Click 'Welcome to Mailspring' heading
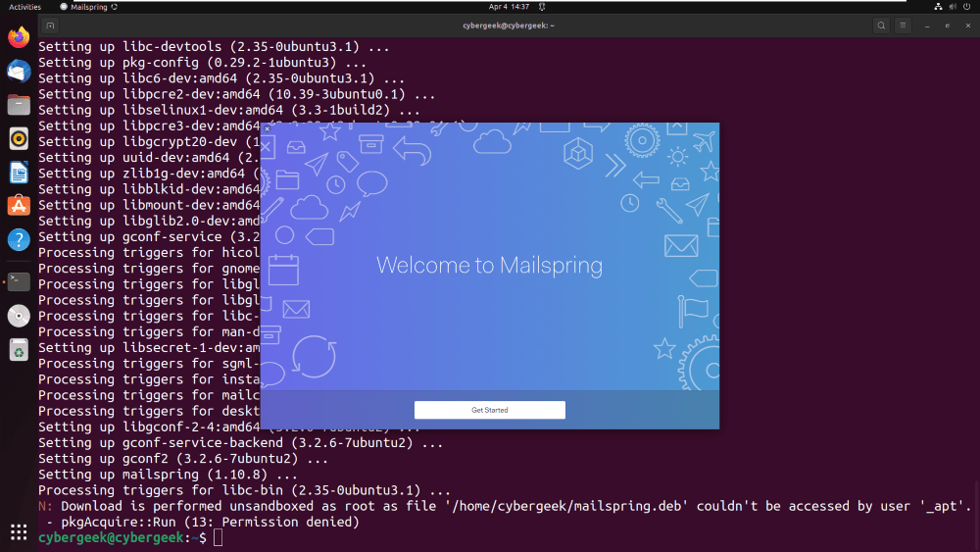The height and width of the screenshot is (552, 980). click(489, 265)
